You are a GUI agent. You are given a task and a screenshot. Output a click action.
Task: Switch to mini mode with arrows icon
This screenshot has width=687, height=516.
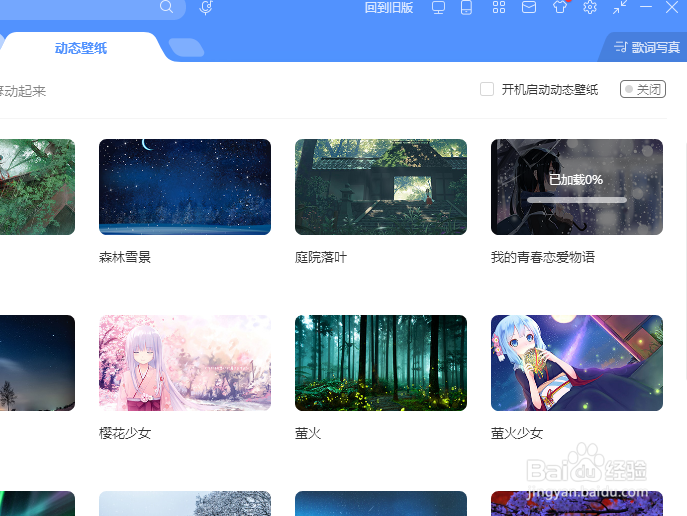(620, 7)
